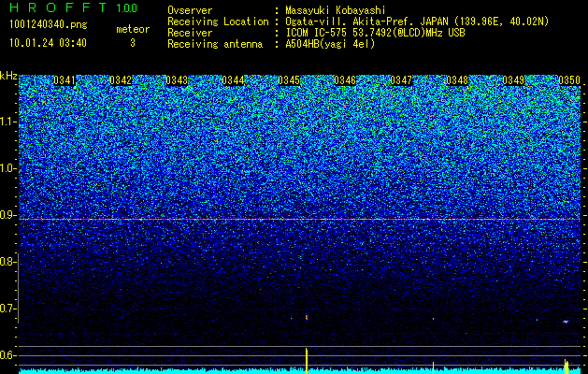Viewport: 588px width, 374px height.
Task: Click the 0347 time marker label
Action: pos(401,80)
